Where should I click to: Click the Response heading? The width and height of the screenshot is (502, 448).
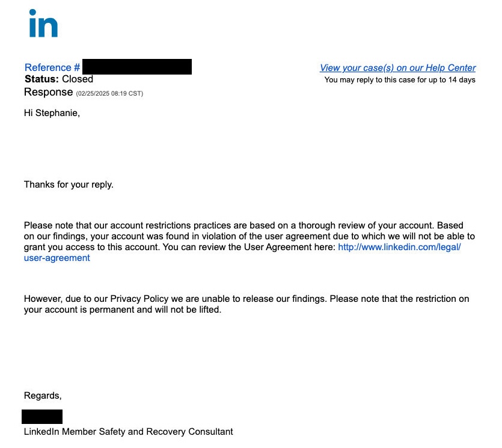pyautogui.click(x=48, y=93)
